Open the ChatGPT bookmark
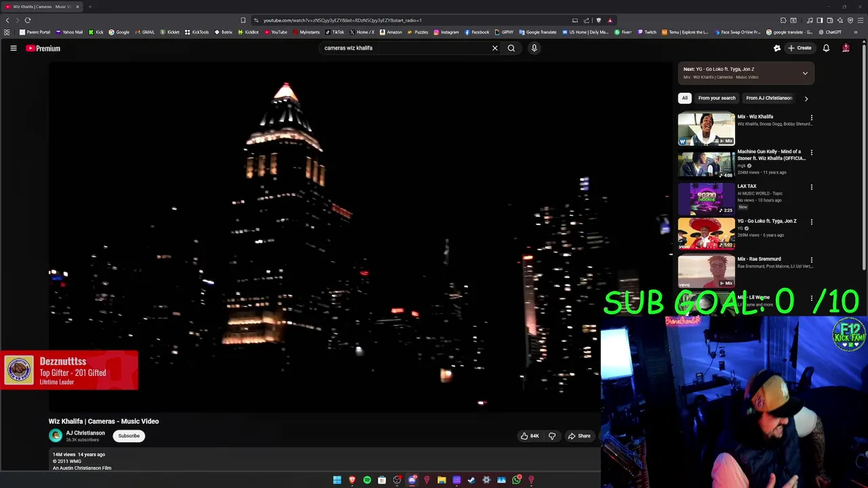Image resolution: width=868 pixels, height=488 pixels. pos(830,32)
